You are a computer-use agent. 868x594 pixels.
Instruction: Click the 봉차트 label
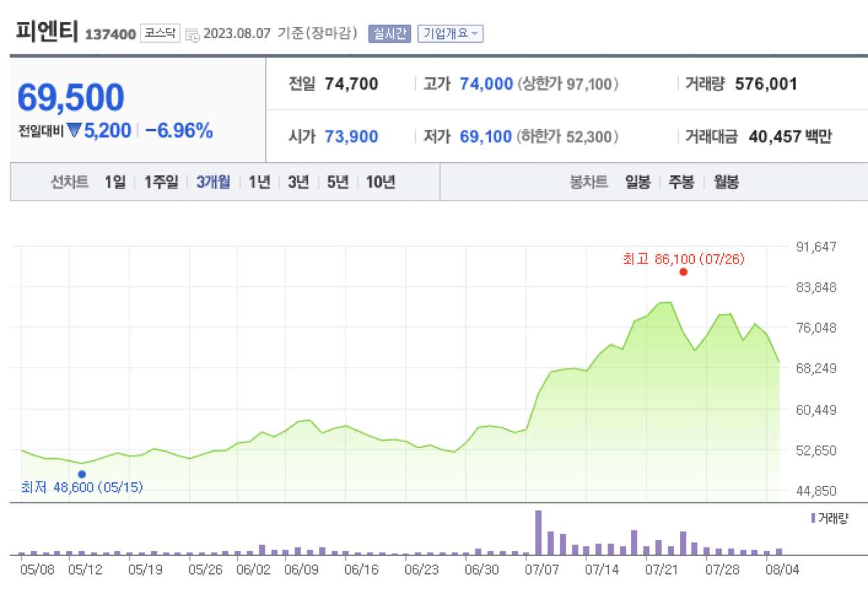(588, 182)
